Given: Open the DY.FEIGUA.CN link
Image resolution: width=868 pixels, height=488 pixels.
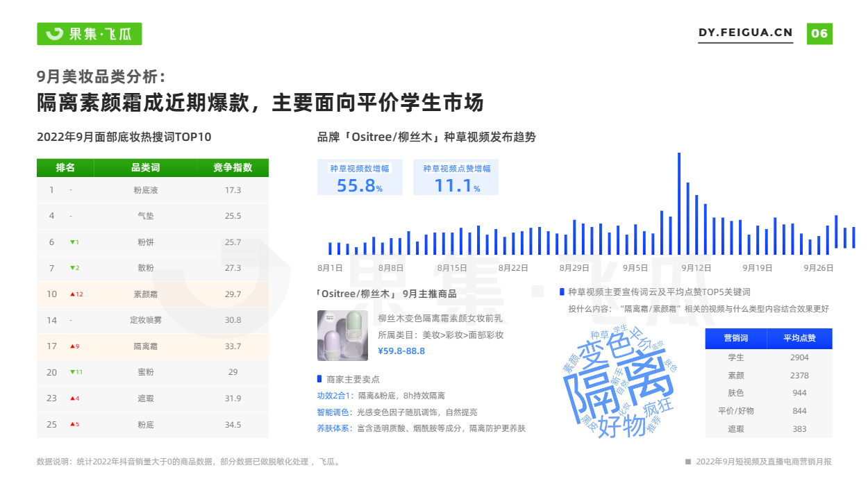Looking at the screenshot, I should [x=745, y=33].
